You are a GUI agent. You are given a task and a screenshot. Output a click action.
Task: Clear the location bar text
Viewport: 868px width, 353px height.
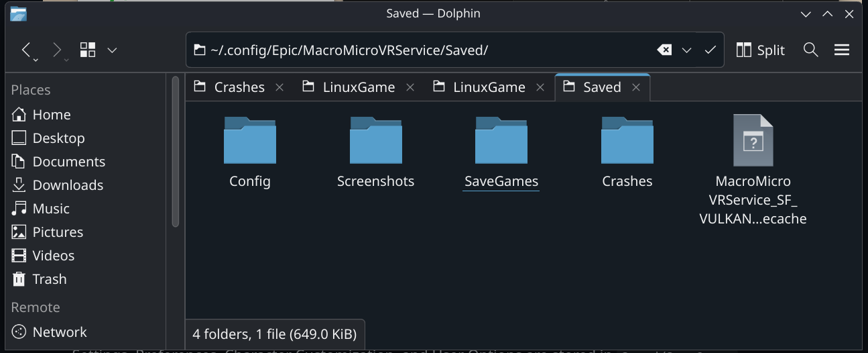(x=664, y=50)
